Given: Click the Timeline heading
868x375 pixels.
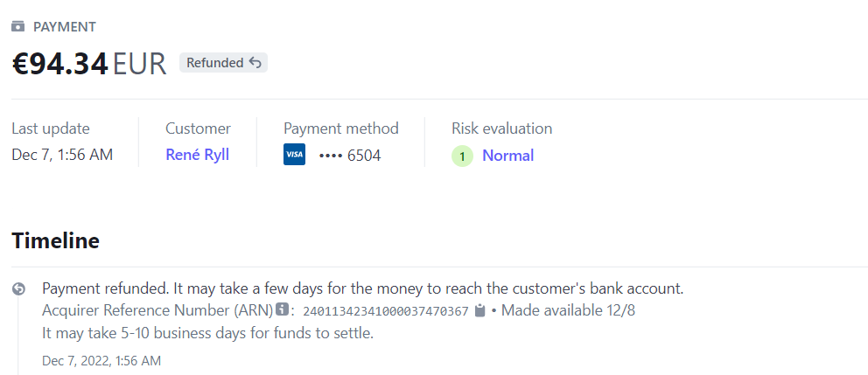Looking at the screenshot, I should click(x=55, y=240).
